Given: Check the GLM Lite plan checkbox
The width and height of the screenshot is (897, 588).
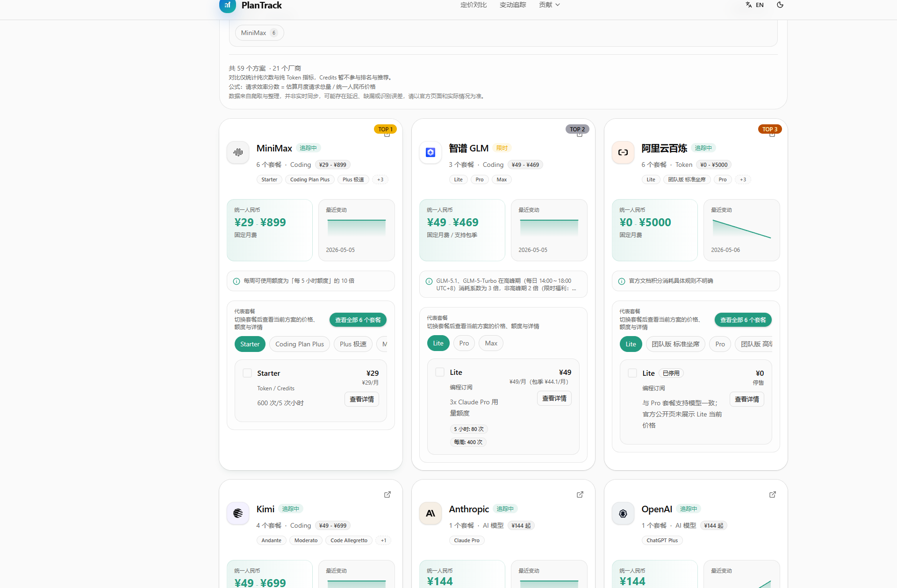Looking at the screenshot, I should point(440,372).
